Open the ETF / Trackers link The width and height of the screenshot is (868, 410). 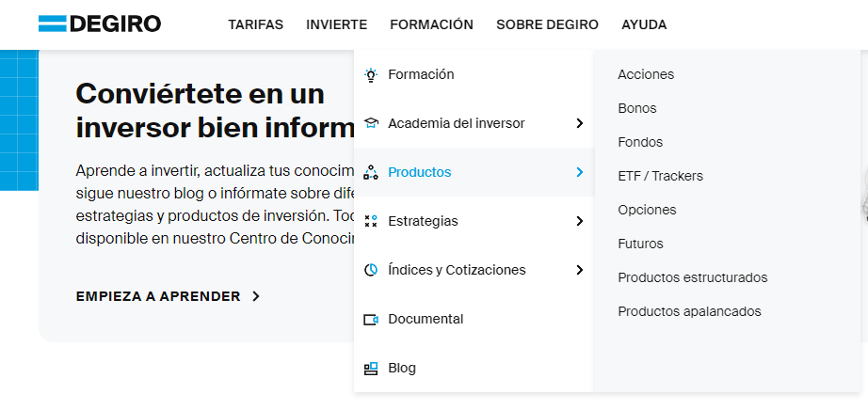[660, 176]
